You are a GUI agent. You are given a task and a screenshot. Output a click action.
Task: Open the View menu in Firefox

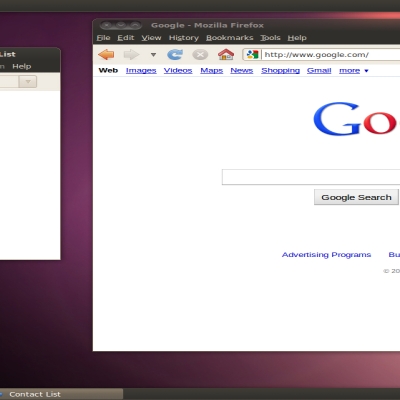pos(151,38)
